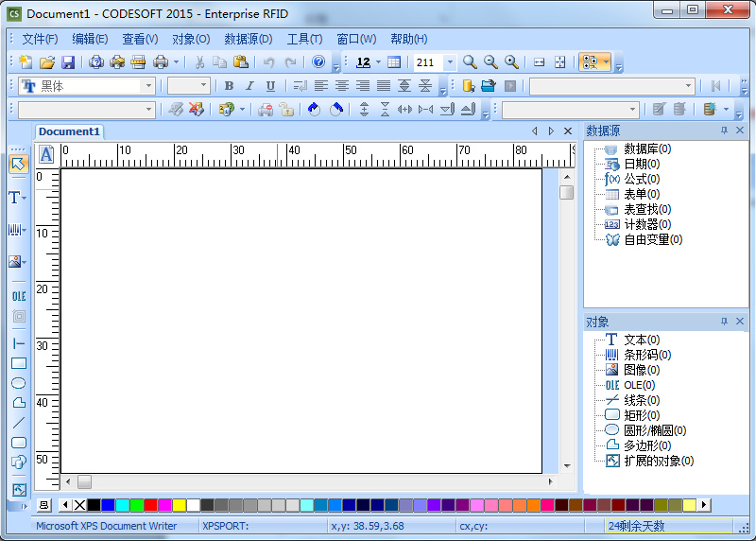The width and height of the screenshot is (756, 541).
Task: Click the Zoom out magnifier icon
Action: tap(490, 62)
